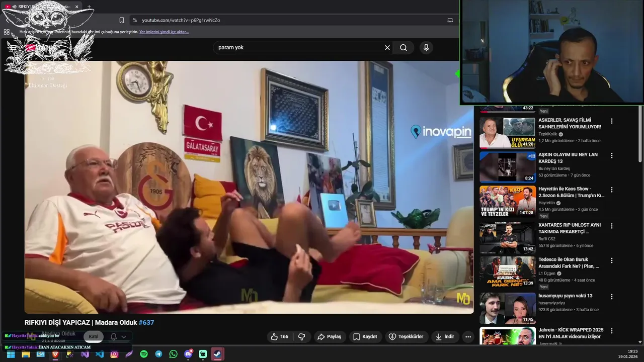The width and height of the screenshot is (644, 362).
Task: Open the TepkiKolik channel name
Action: (547, 134)
